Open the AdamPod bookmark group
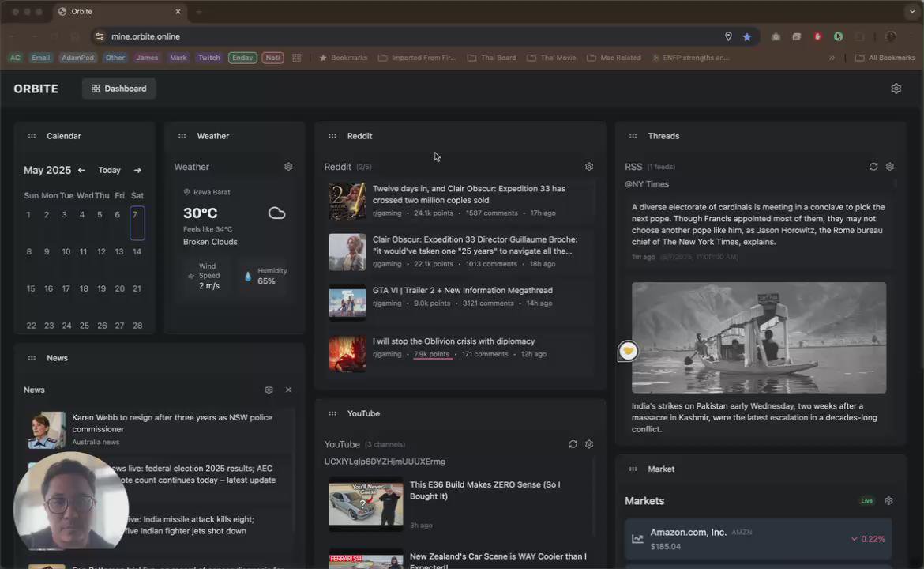924x569 pixels. tap(77, 58)
